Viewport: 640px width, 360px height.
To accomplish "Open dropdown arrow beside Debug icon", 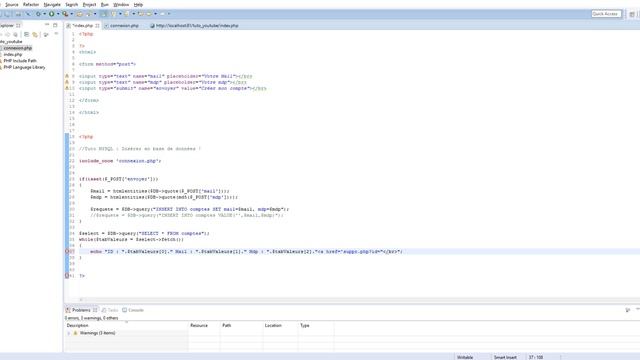I will point(44,14).
